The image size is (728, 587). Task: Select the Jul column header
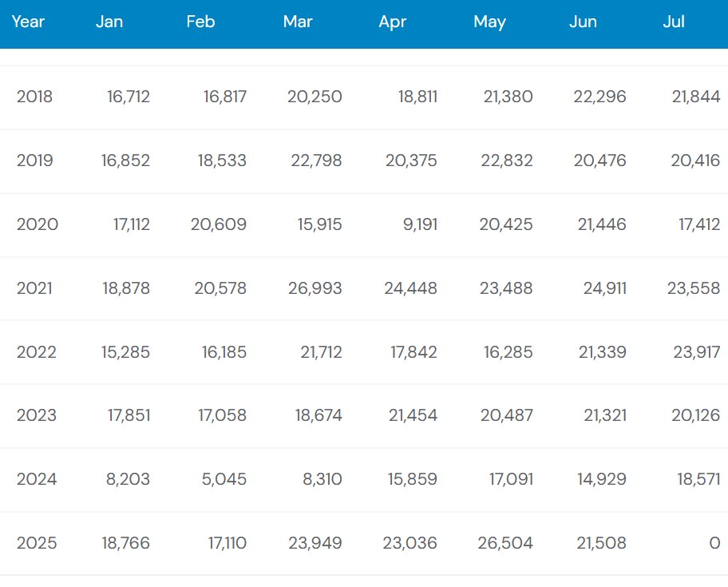pos(674,22)
